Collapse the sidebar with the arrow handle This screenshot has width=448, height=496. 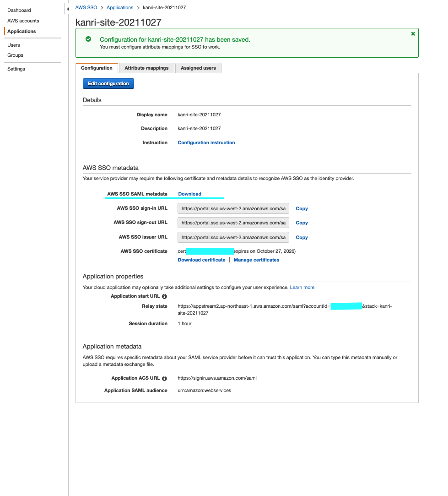point(67,9)
